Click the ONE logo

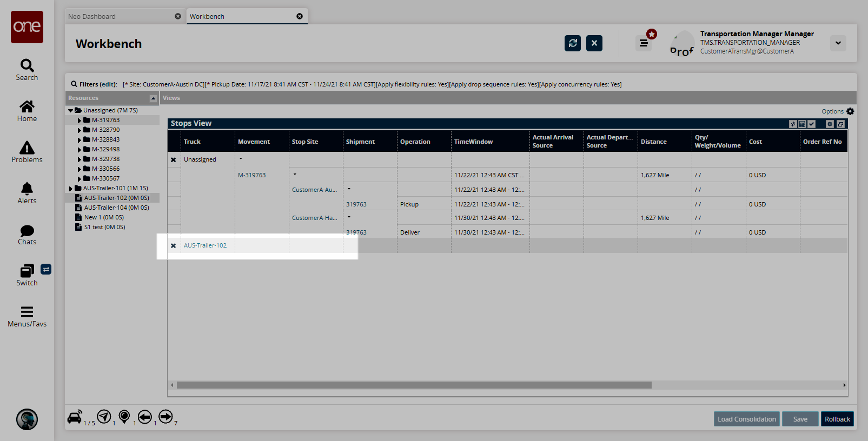point(27,27)
